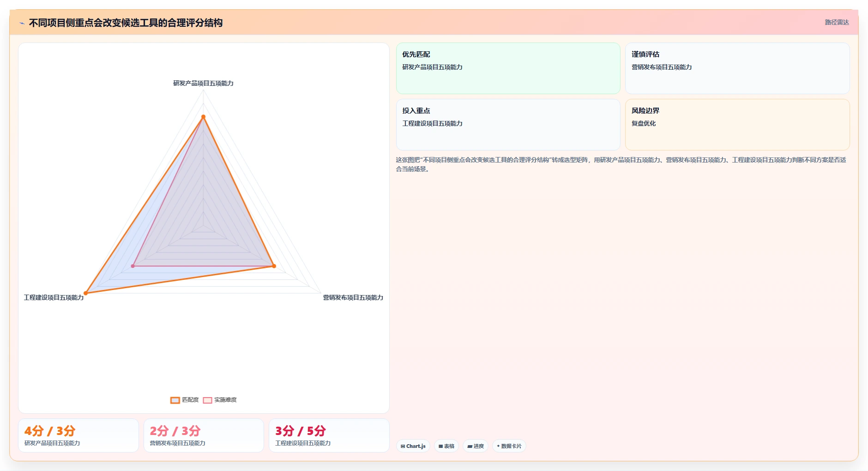Click the 风险边界 card heading
This screenshot has height=471, width=868.
(645, 111)
